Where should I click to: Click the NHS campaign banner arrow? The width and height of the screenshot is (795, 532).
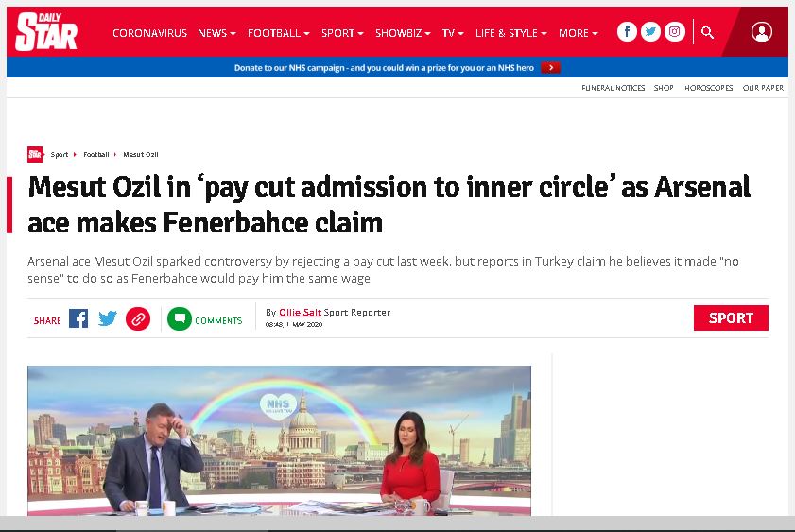coord(550,67)
